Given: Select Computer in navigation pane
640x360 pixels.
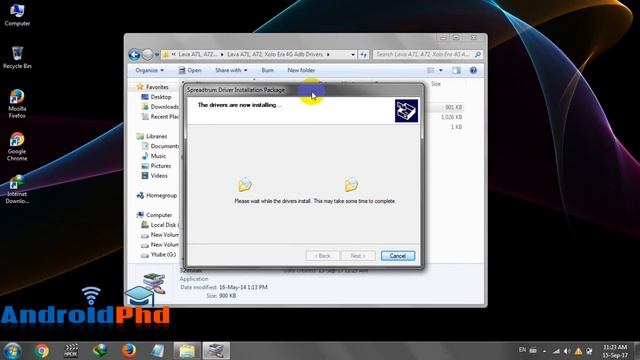Looking at the screenshot, I should point(159,215).
